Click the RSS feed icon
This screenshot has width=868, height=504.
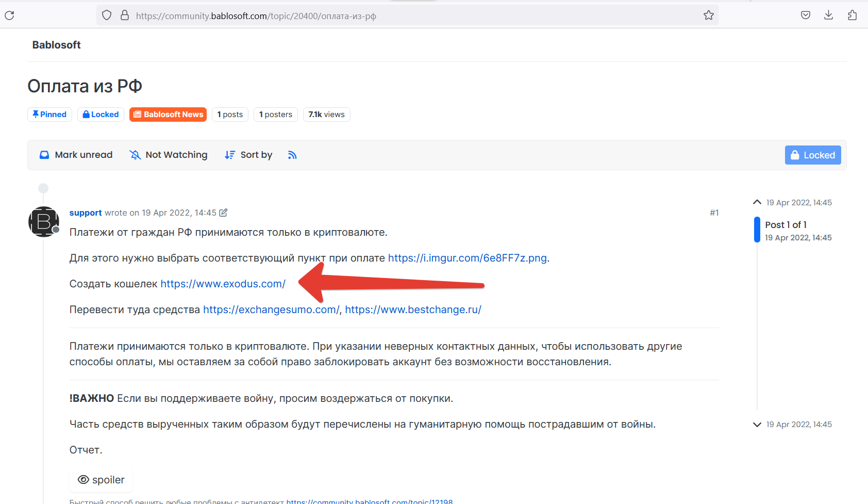click(x=292, y=155)
